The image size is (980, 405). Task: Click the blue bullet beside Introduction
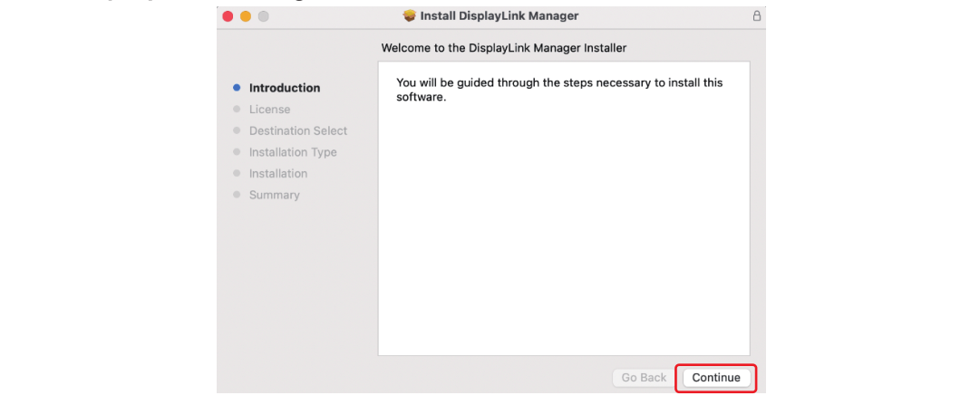(x=237, y=88)
